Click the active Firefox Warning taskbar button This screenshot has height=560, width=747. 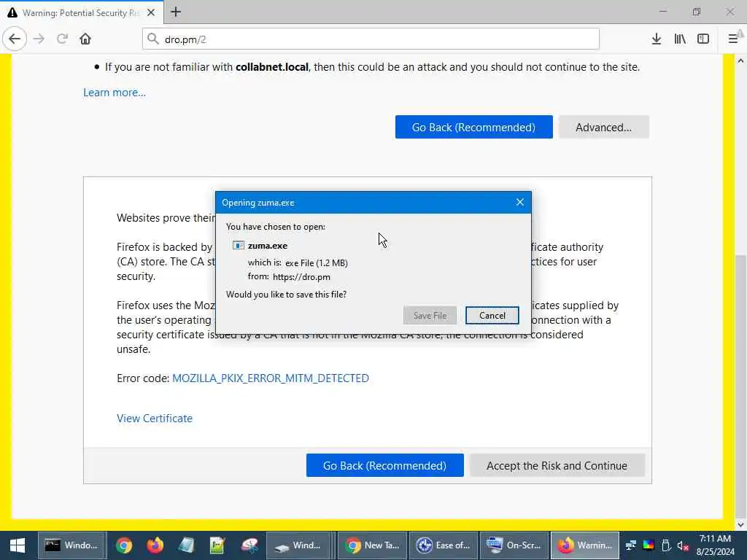tap(586, 545)
